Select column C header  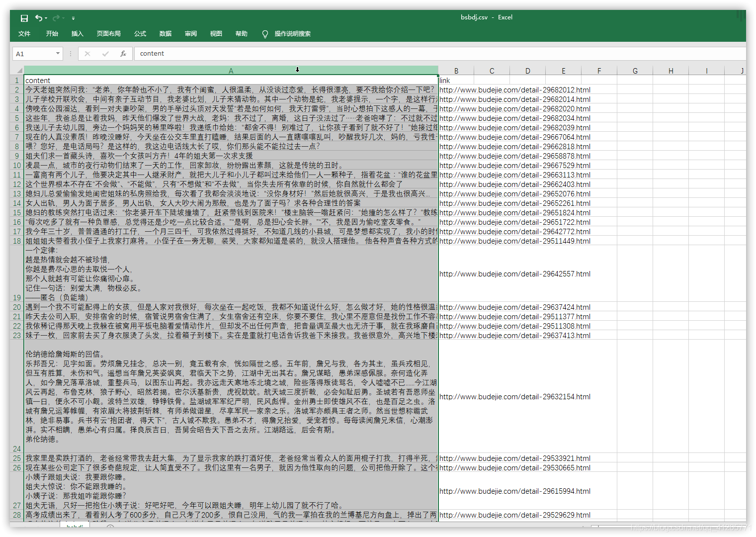(x=492, y=71)
